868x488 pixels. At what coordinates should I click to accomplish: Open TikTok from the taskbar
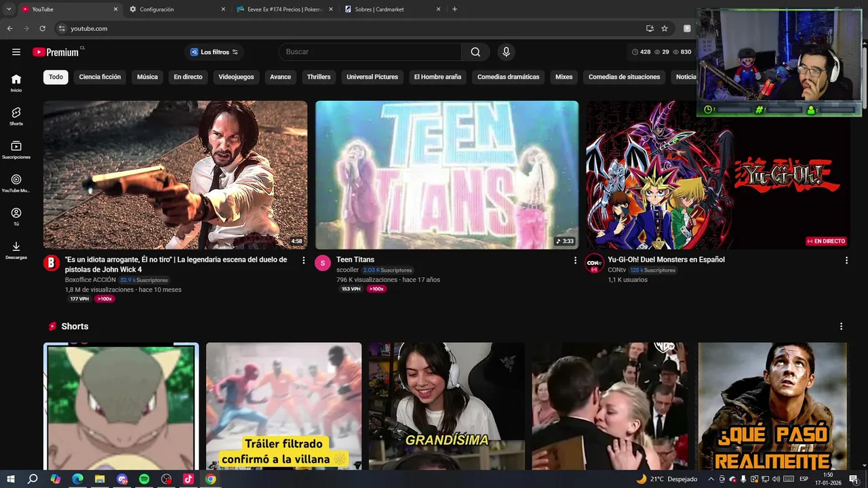pos(189,479)
